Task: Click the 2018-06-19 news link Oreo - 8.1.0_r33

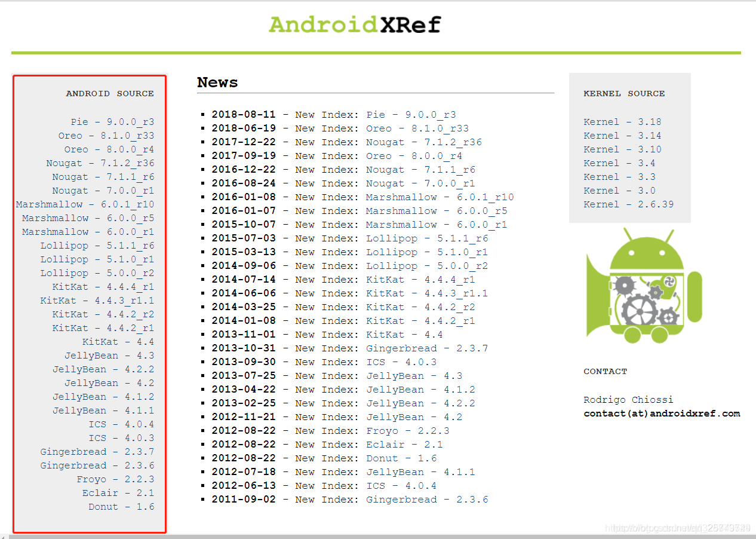Action: [x=417, y=128]
